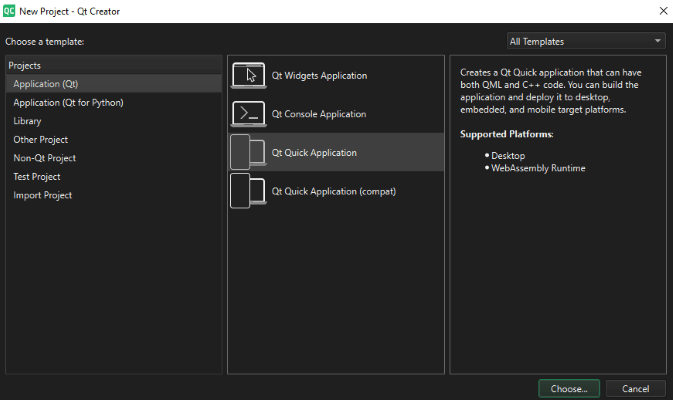The height and width of the screenshot is (400, 673).
Task: Select Application (Qt for Python) category
Action: (68, 102)
